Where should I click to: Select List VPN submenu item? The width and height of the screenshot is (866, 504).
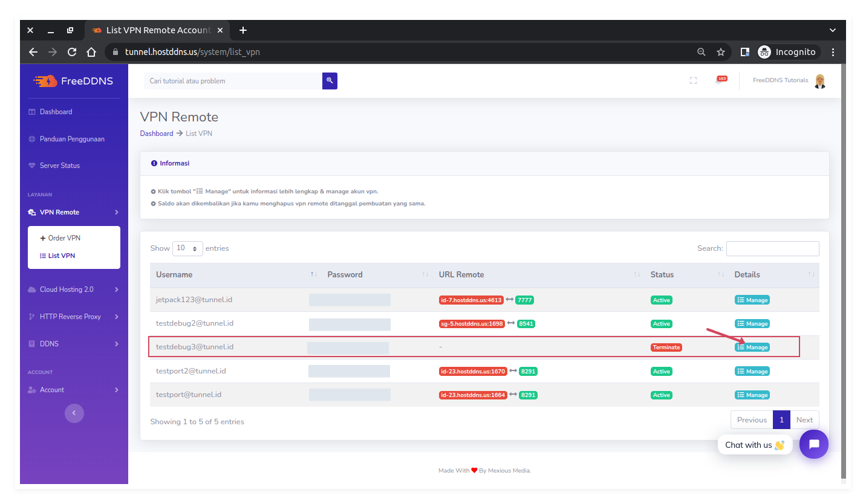[57, 256]
